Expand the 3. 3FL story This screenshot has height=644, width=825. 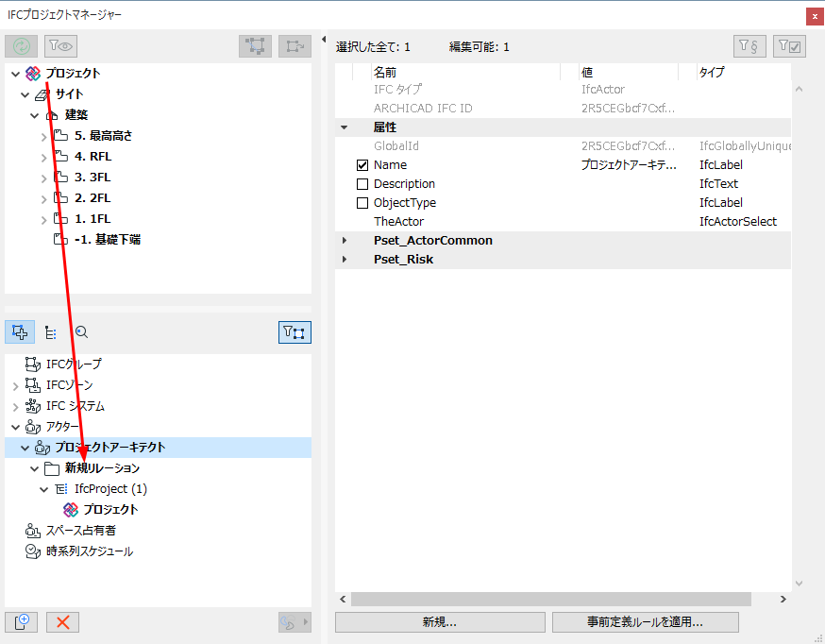[44, 178]
